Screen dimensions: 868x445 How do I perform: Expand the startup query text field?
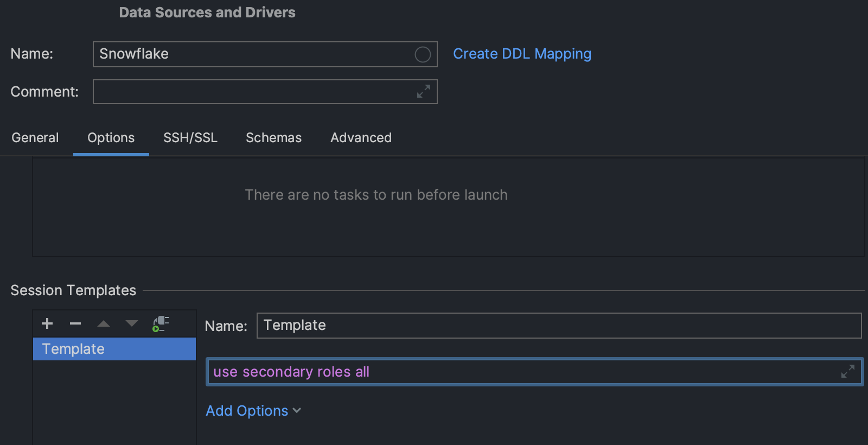pos(847,371)
